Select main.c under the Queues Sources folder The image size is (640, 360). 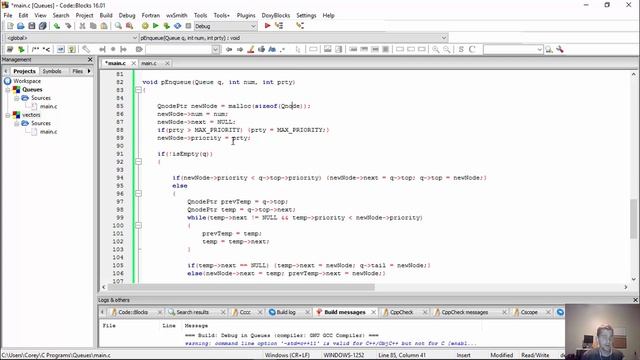pyautogui.click(x=48, y=107)
